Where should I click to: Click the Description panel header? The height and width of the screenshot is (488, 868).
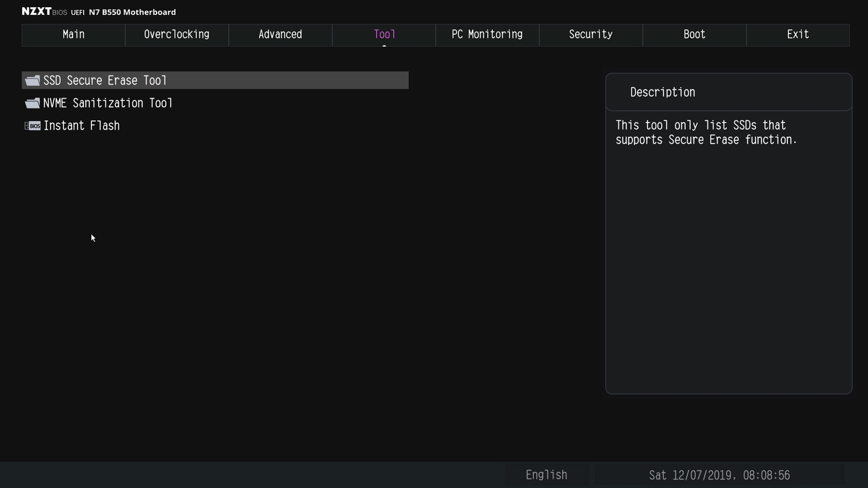pyautogui.click(x=729, y=92)
